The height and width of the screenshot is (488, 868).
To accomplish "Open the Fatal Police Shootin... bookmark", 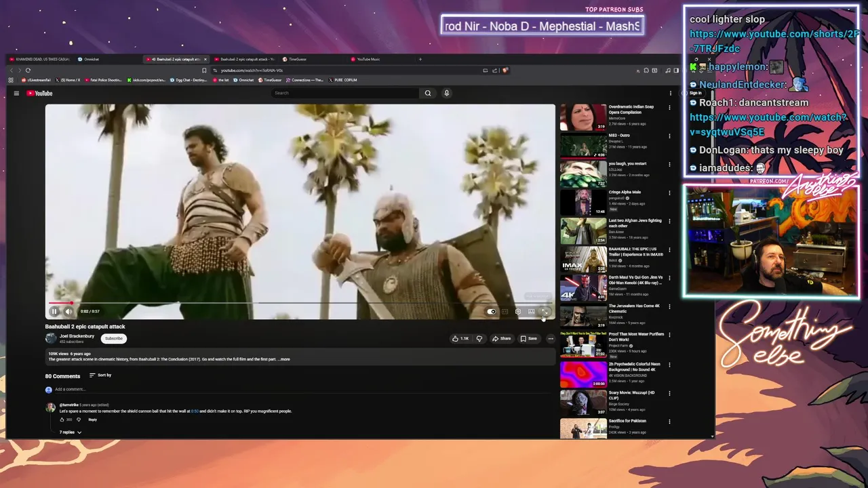I will tap(103, 80).
